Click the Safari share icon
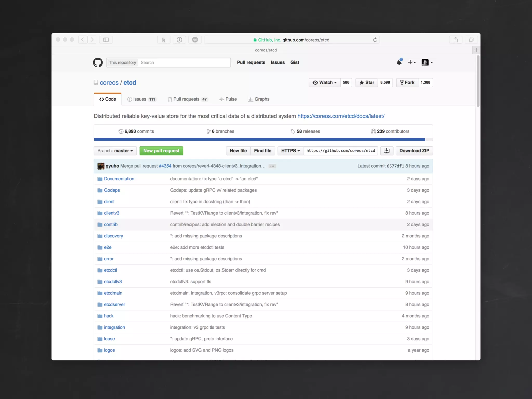The width and height of the screenshot is (532, 399). click(x=456, y=40)
